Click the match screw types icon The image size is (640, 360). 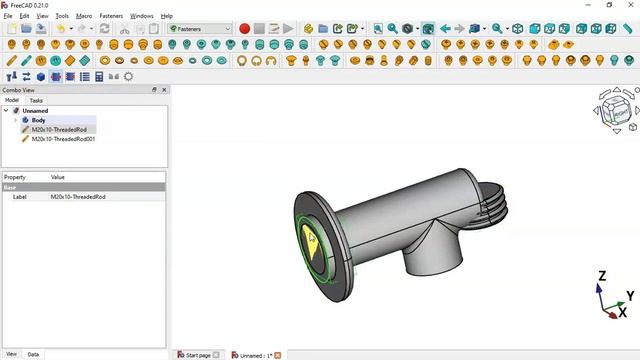(12, 76)
